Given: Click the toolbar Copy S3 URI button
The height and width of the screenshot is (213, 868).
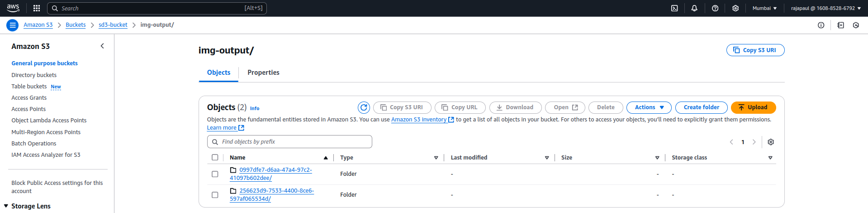Looking at the screenshot, I should pyautogui.click(x=402, y=107).
